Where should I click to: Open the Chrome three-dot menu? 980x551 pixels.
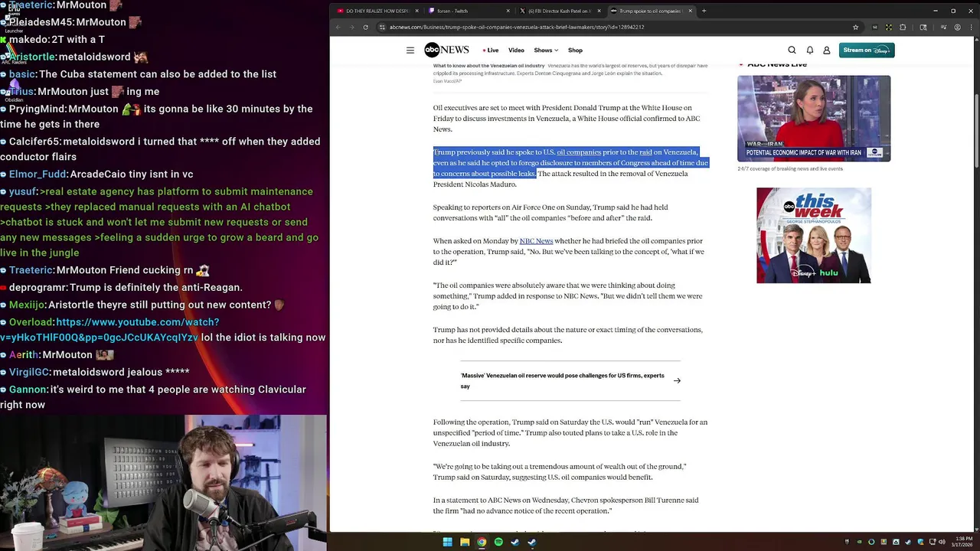pyautogui.click(x=971, y=27)
